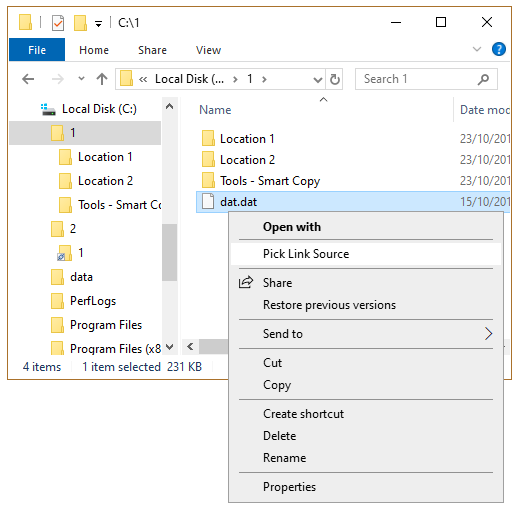Click the file list scroll-left arrow
This screenshot has height=512, width=521.
click(190, 347)
